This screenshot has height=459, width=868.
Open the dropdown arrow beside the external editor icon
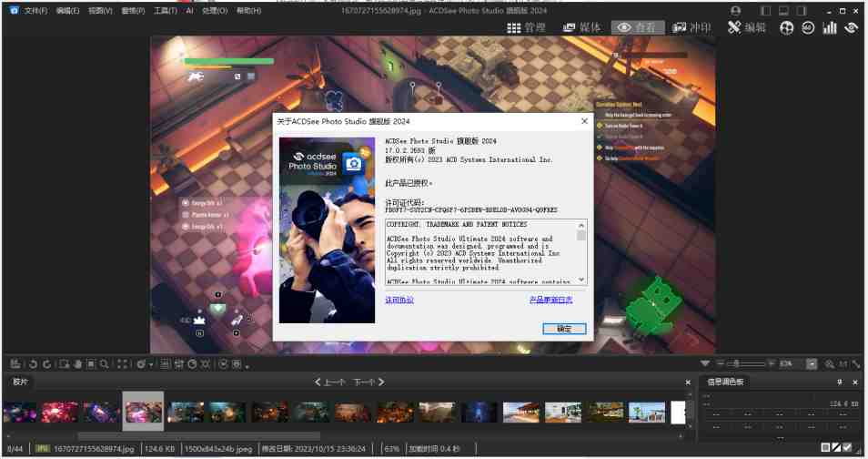151,365
